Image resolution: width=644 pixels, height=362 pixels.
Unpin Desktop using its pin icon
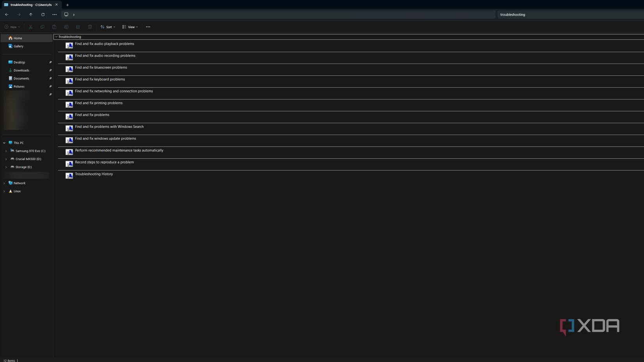(50, 62)
